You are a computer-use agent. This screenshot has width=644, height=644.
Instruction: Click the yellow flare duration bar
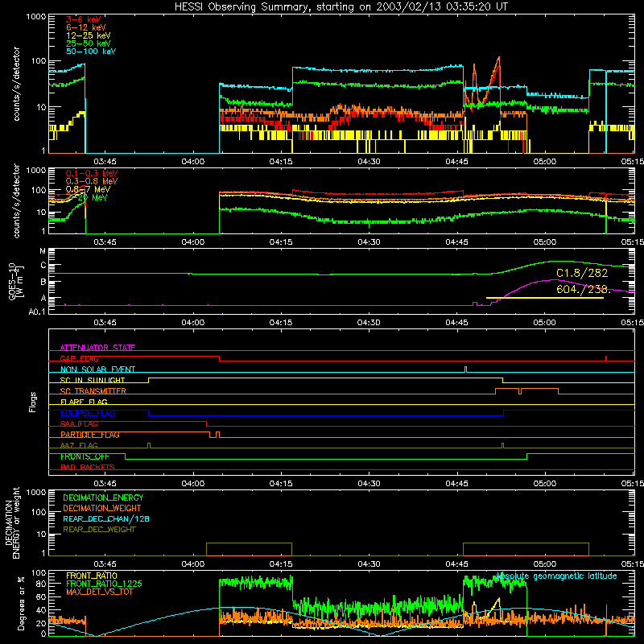click(545, 298)
